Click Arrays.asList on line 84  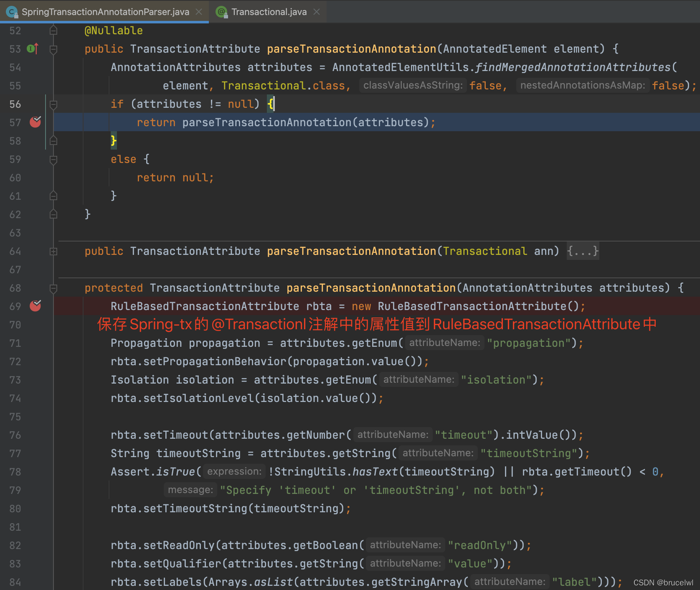251,582
